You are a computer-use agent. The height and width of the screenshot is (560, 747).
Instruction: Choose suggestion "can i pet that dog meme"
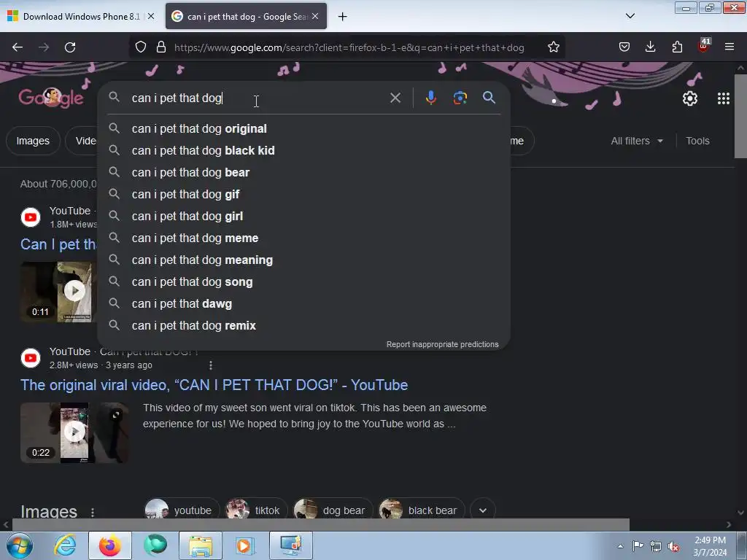(303, 238)
